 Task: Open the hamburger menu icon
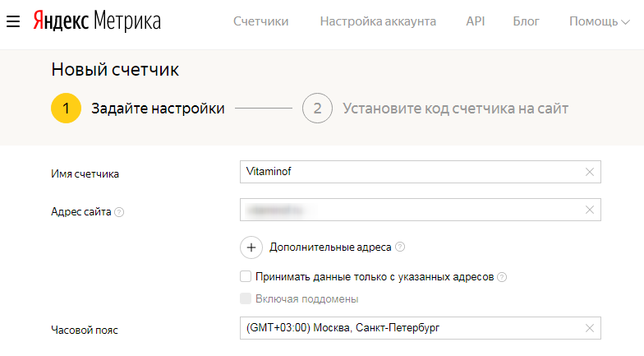tap(12, 21)
